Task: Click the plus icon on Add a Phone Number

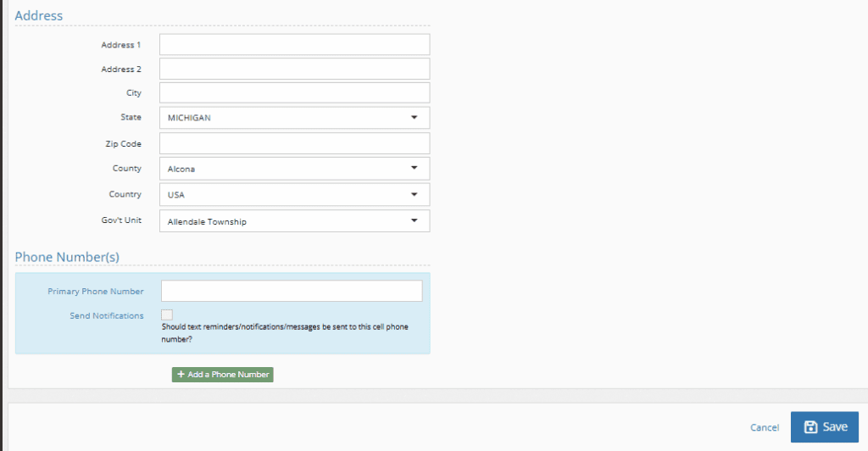Action: click(181, 375)
